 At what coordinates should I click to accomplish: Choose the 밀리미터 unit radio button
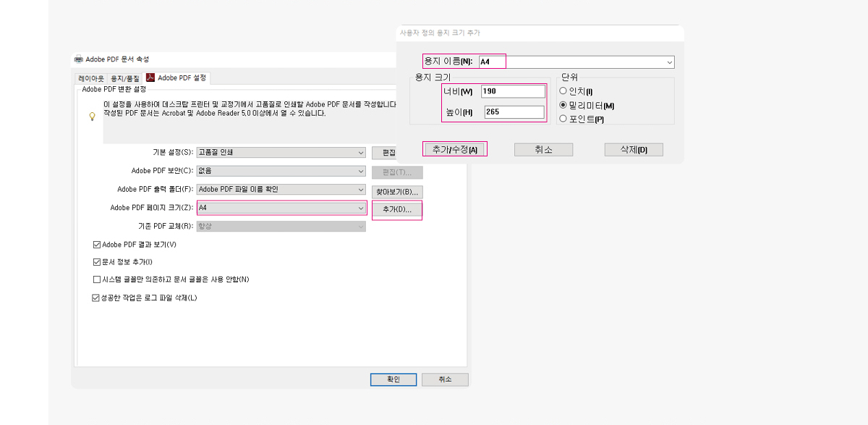(563, 106)
